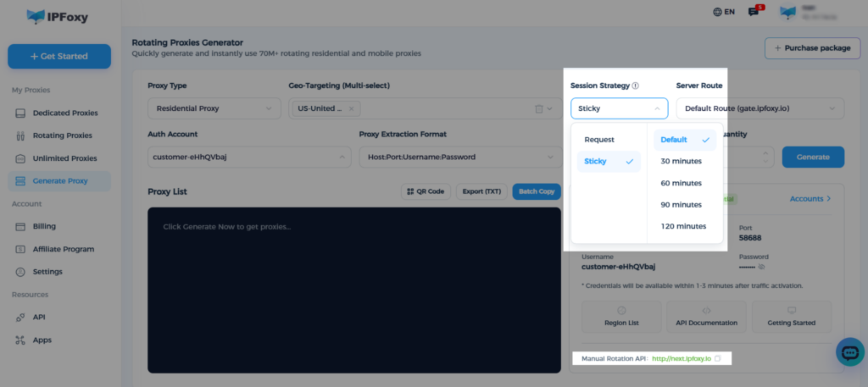Adjust the quantity stepper arrows
This screenshot has width=868, height=387.
[x=765, y=157]
